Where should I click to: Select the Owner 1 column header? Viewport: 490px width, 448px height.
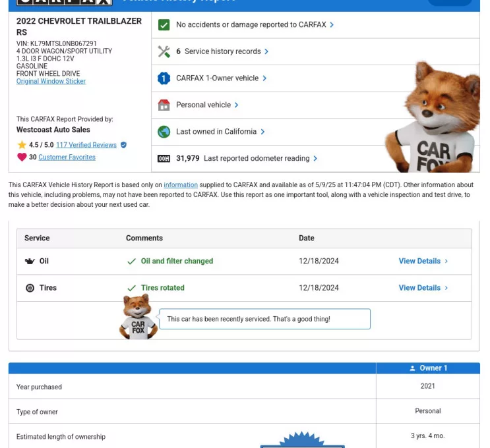click(x=427, y=368)
